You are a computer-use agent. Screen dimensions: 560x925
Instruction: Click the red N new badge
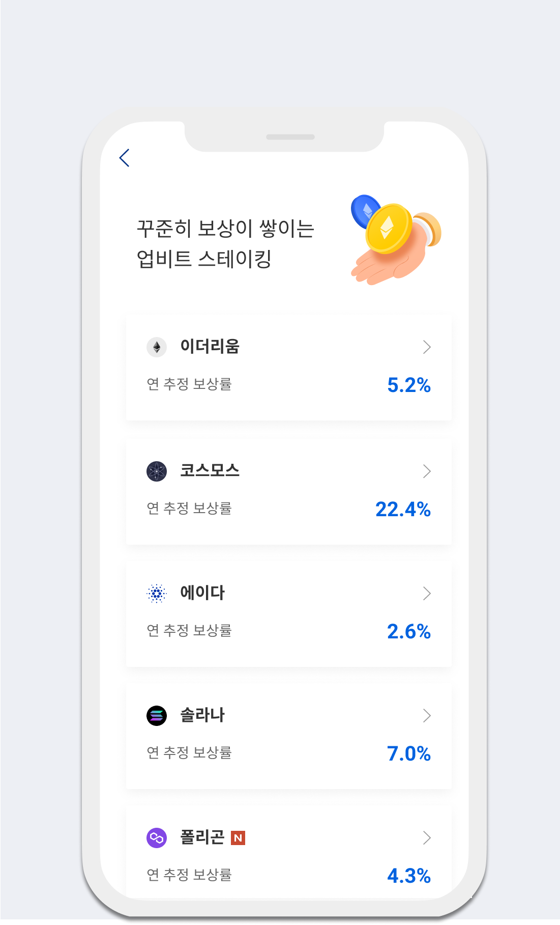(x=238, y=838)
